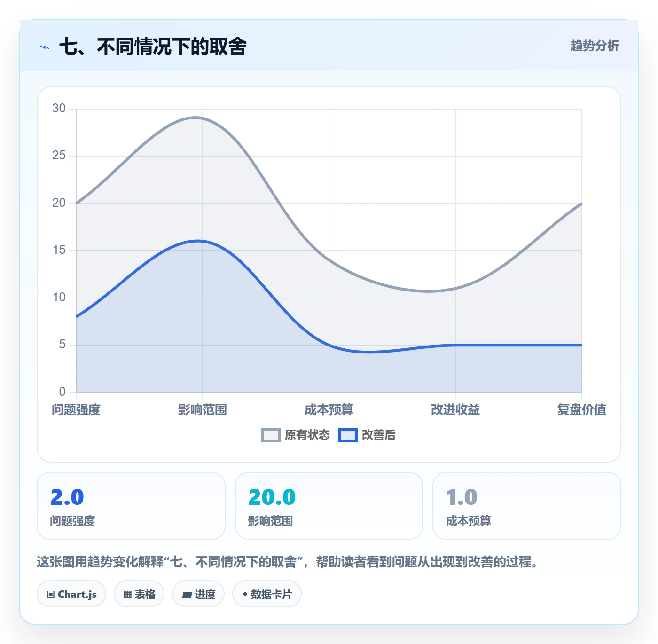The image size is (658, 644).
Task: Click the 表格 tag chip
Action: [139, 594]
